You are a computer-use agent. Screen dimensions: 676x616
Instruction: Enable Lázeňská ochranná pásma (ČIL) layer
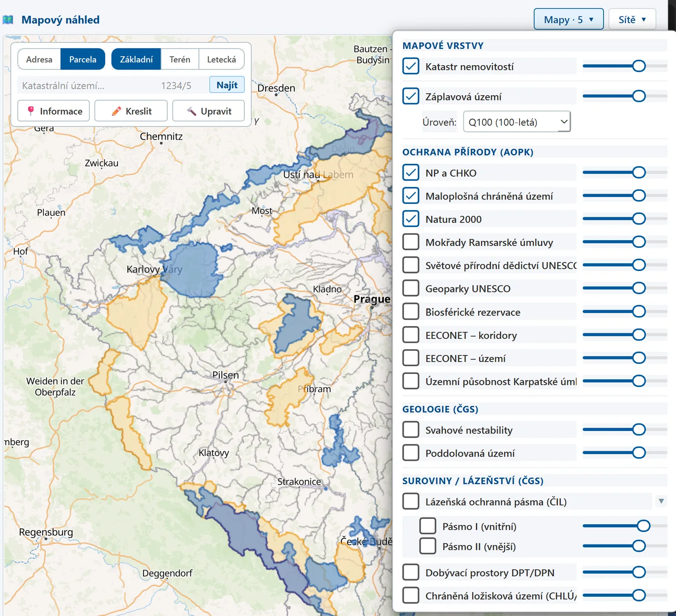(411, 501)
